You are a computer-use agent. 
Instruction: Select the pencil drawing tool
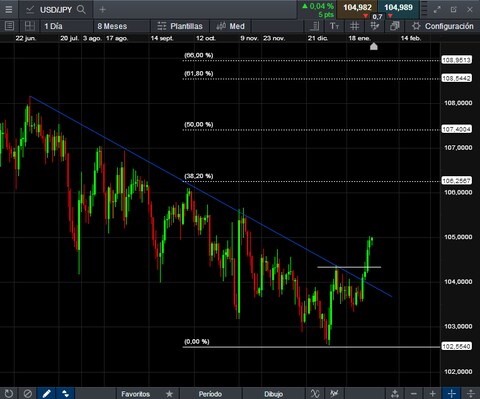coord(46,394)
